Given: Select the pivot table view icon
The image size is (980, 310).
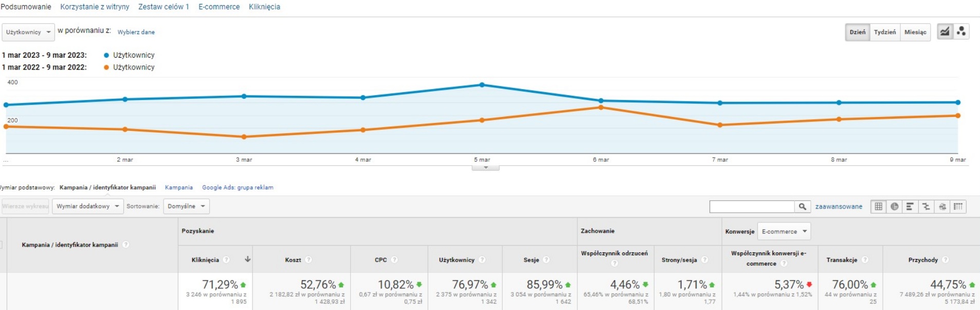Looking at the screenshot, I should pos(958,206).
